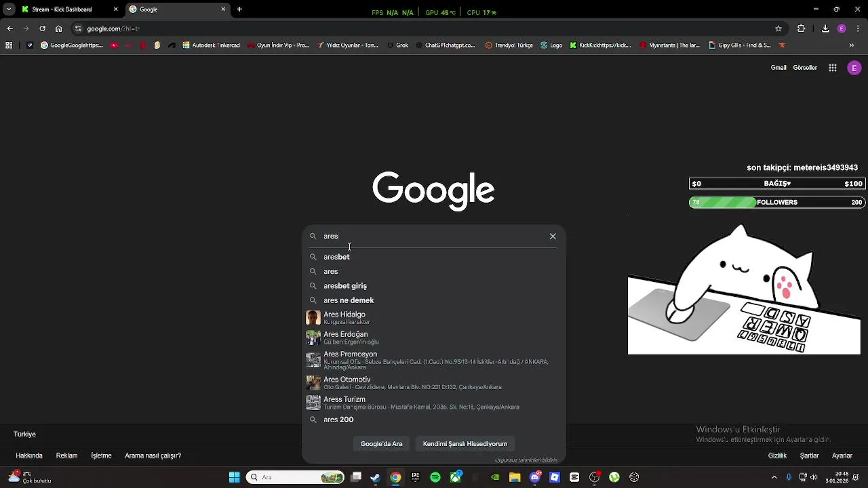Open the Gmail link
This screenshot has width=868, height=488.
(778, 68)
